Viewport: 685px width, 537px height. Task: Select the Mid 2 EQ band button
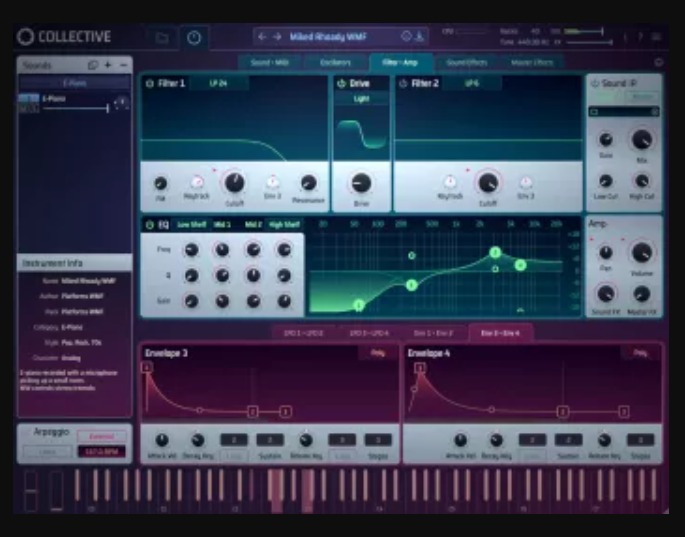pyautogui.click(x=253, y=225)
